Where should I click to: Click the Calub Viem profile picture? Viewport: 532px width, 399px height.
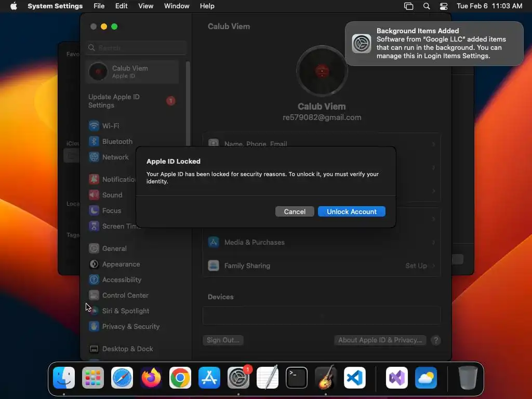click(x=322, y=71)
